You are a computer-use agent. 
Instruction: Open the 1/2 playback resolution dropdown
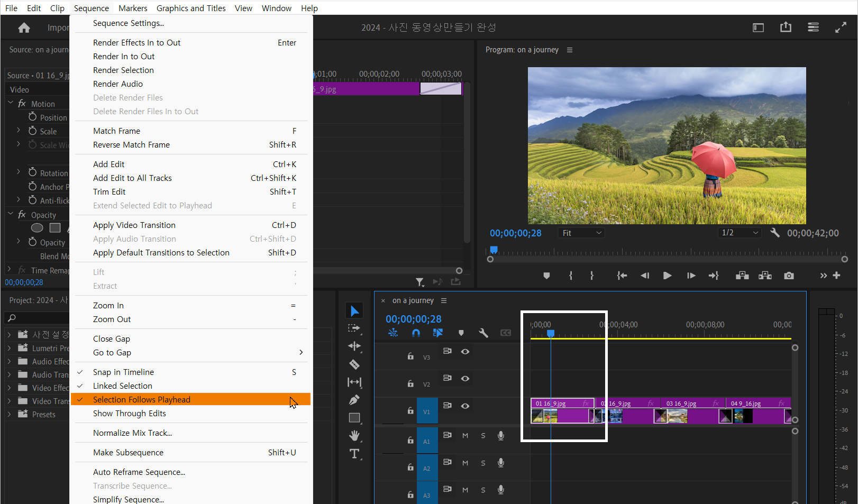tap(740, 233)
